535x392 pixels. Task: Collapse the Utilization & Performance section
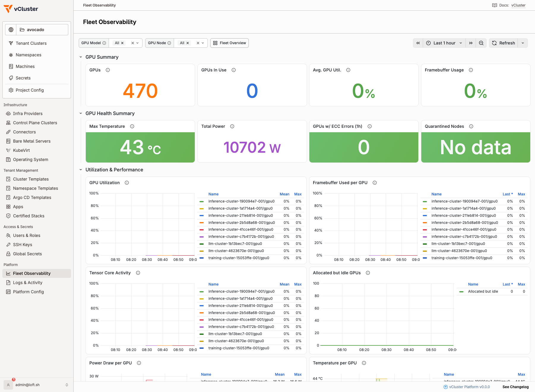[x=81, y=170]
